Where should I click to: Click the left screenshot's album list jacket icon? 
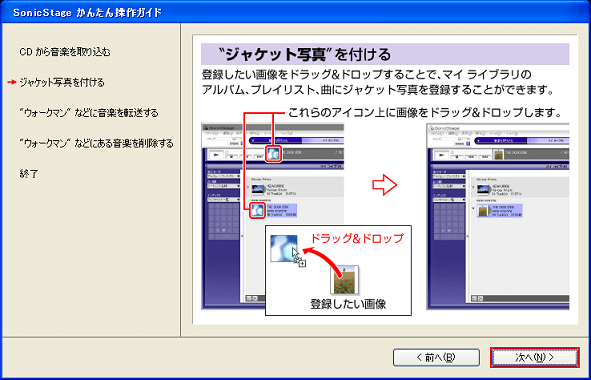pyautogui.click(x=257, y=210)
